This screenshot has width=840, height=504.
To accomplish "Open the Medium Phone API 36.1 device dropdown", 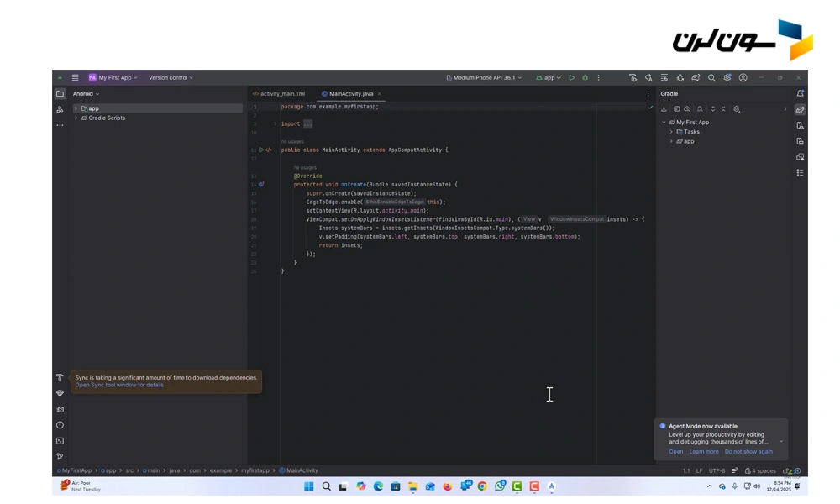I will pos(483,77).
